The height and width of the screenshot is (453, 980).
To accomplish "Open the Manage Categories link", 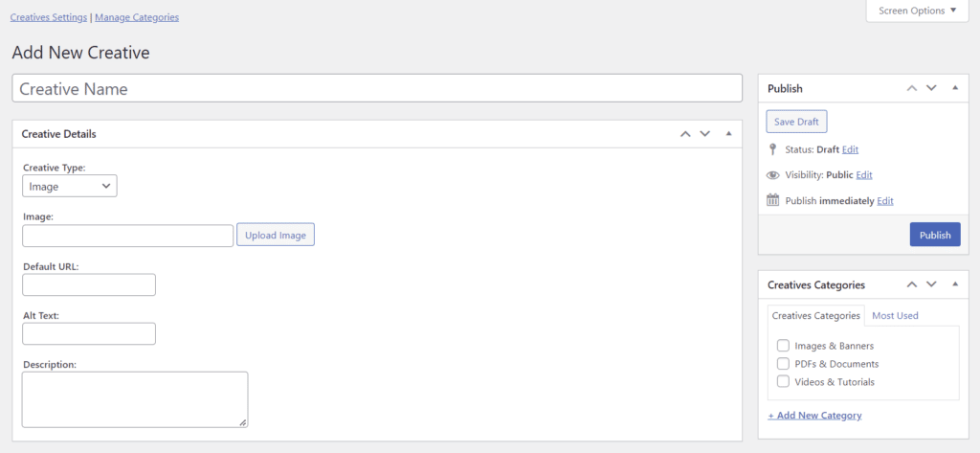I will (x=137, y=17).
